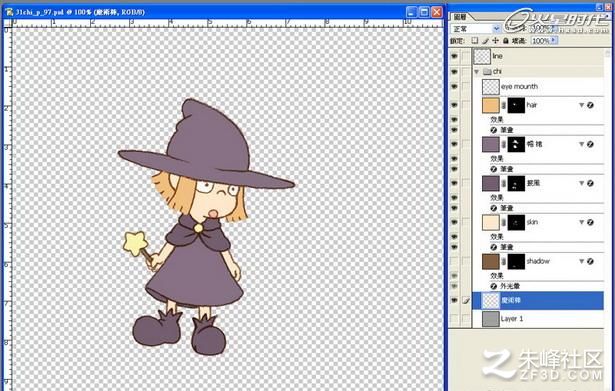Select the skin layer mask thumbnail
The height and width of the screenshot is (391, 615).
click(x=516, y=223)
